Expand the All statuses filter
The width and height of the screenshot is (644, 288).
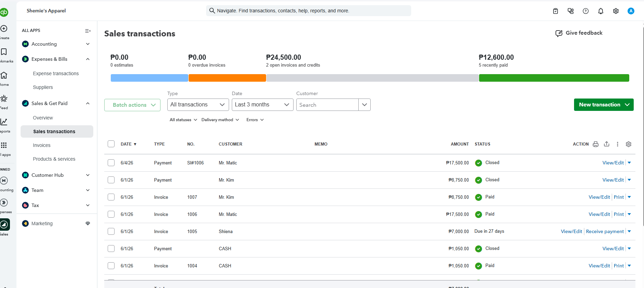coord(183,120)
